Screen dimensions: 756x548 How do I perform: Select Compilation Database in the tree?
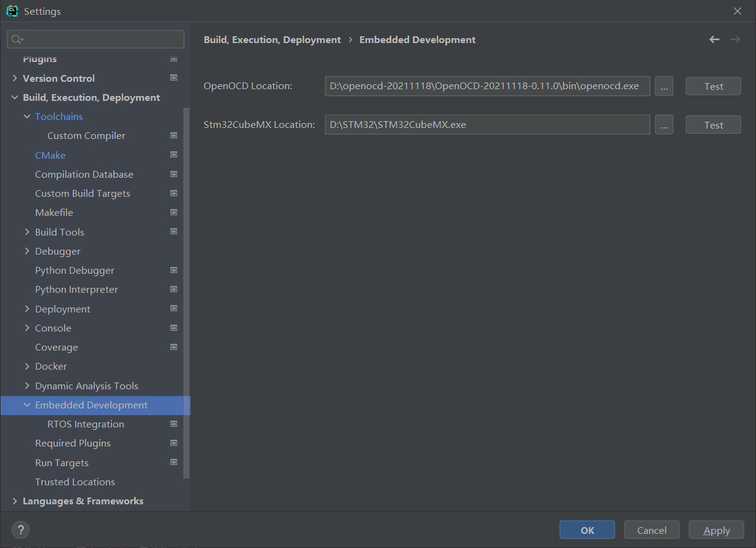point(84,174)
